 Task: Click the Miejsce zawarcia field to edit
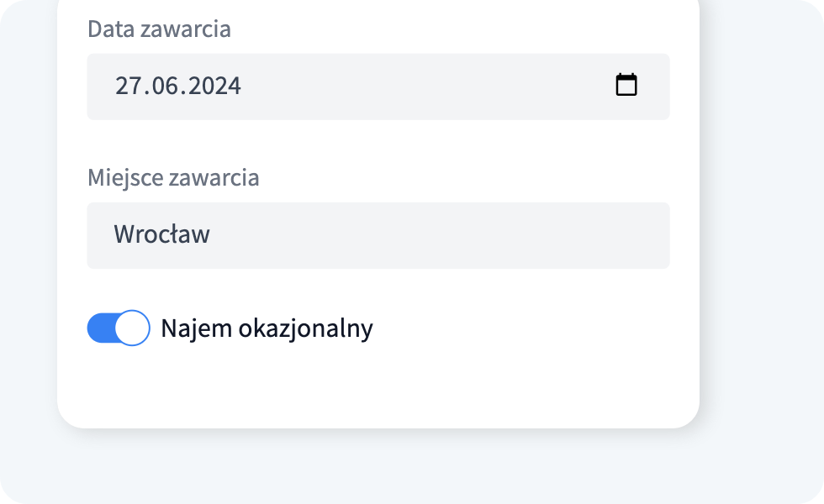pos(378,235)
